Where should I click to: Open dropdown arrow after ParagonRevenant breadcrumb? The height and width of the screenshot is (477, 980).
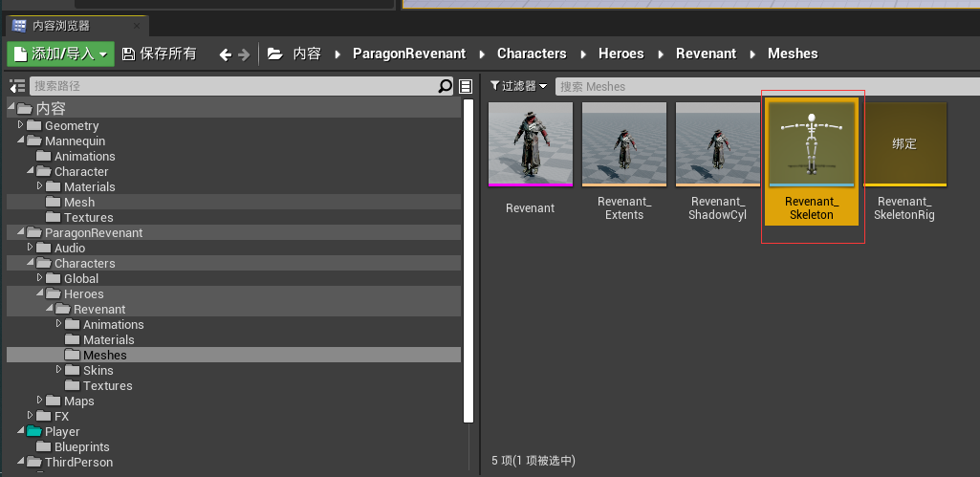(482, 54)
